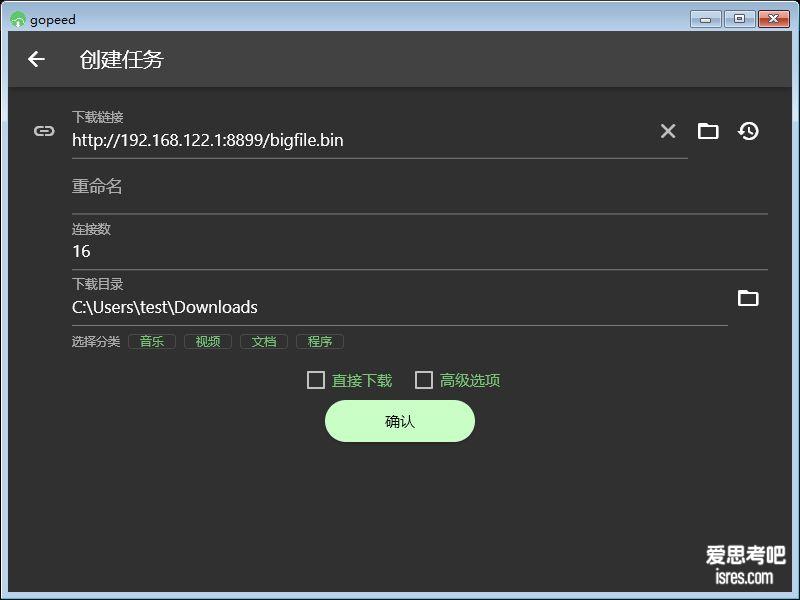Go back using the arrow icon
Screen dimensions: 800x600
point(36,59)
